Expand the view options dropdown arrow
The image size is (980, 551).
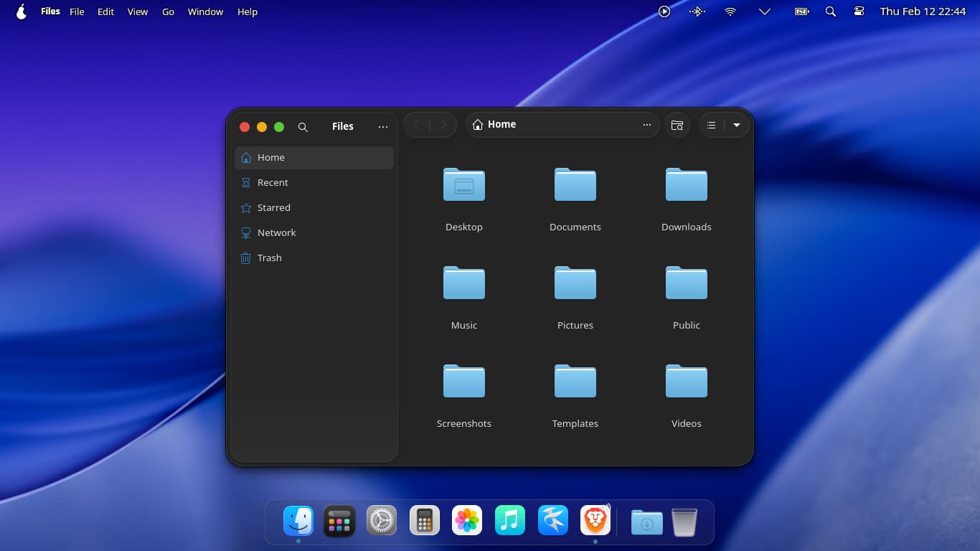point(737,125)
